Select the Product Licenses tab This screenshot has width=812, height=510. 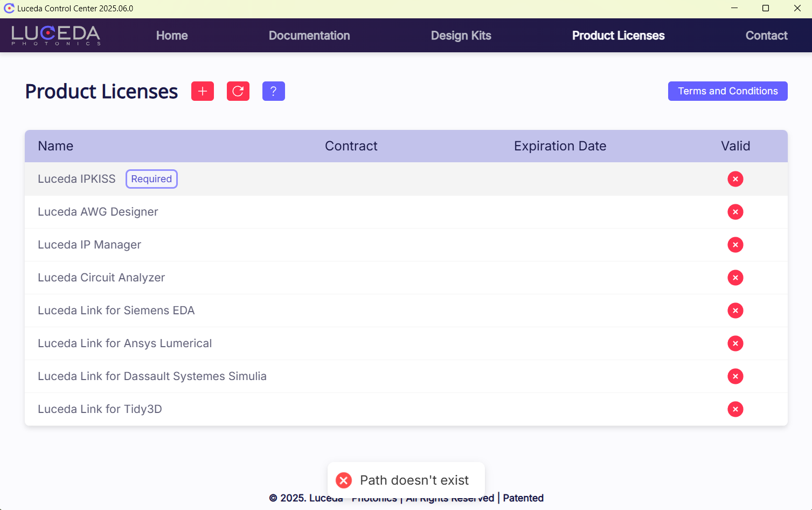(x=619, y=36)
